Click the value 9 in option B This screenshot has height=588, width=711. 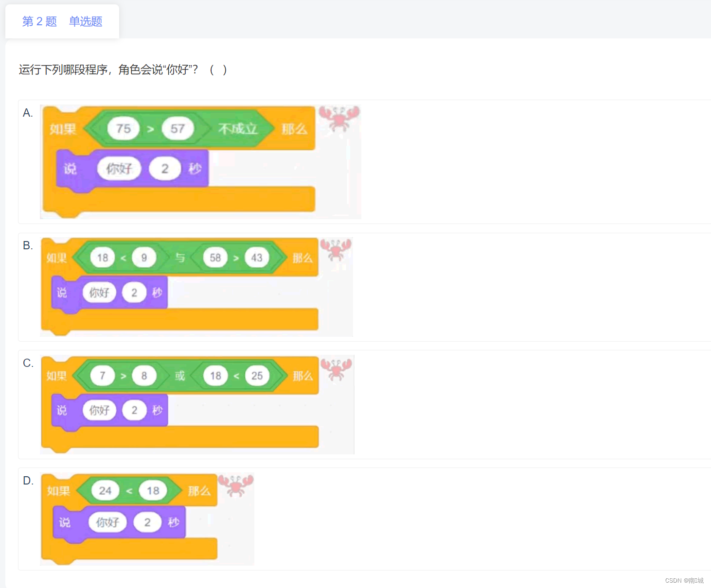tap(144, 258)
